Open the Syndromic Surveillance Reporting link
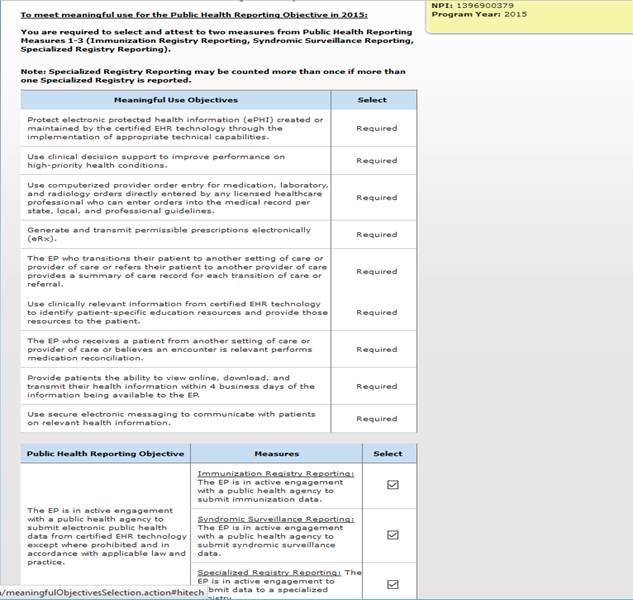The height and width of the screenshot is (600, 633). (x=275, y=520)
